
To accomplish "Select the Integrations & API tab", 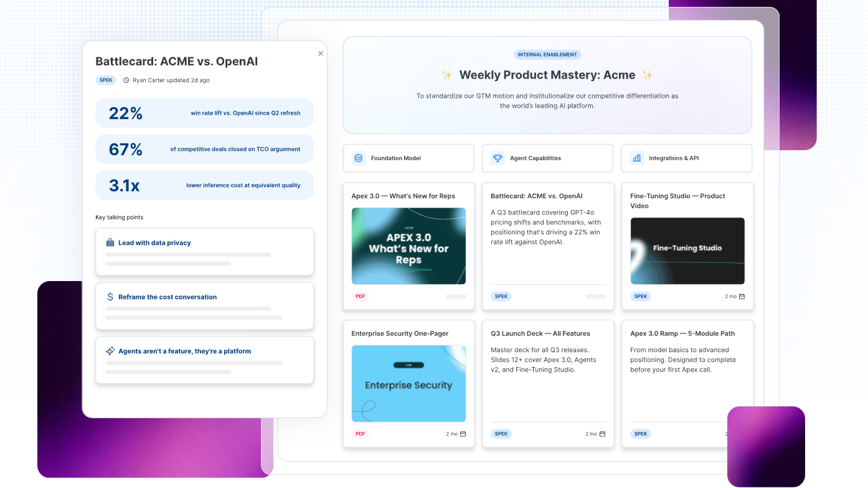I will [x=687, y=158].
